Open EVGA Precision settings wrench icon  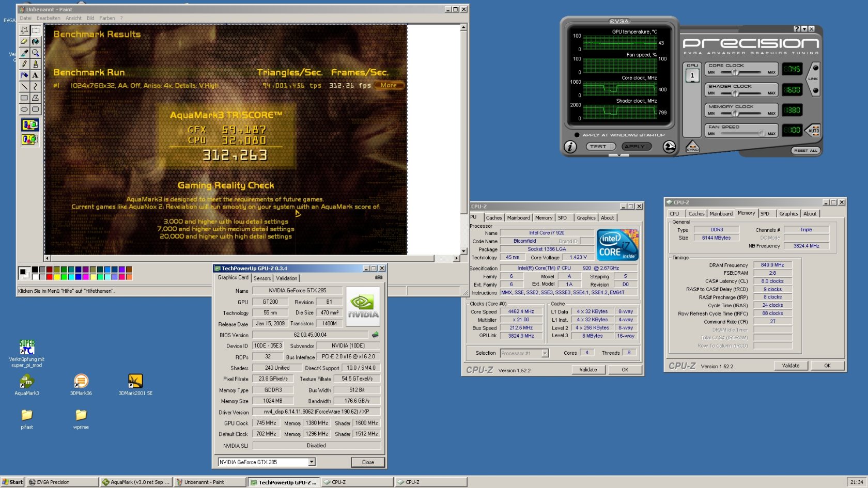click(x=669, y=147)
